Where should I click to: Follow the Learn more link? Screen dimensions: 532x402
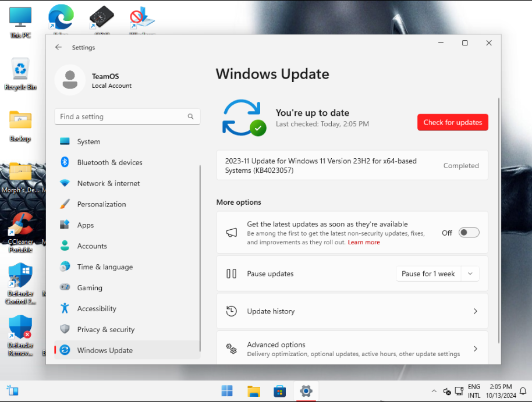tap(364, 242)
